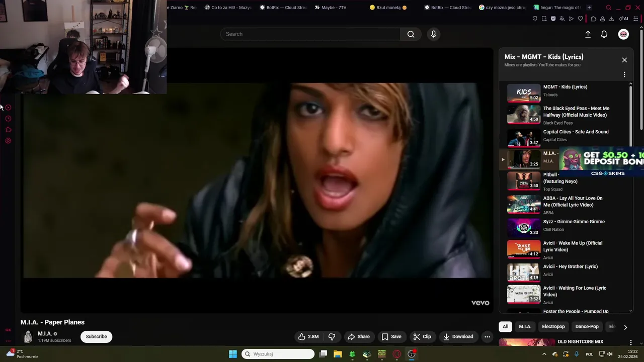644x362 pixels.
Task: Create a Clip of this video
Action: coord(422,337)
